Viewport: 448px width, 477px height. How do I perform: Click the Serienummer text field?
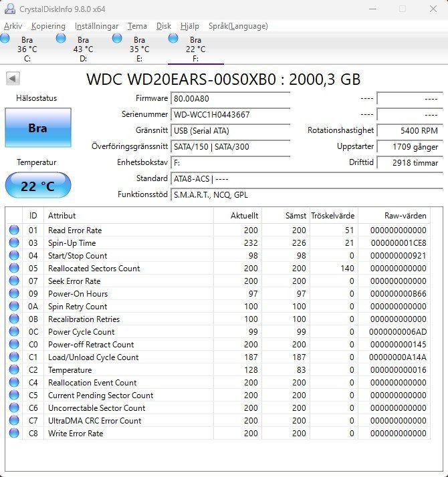tap(230, 114)
